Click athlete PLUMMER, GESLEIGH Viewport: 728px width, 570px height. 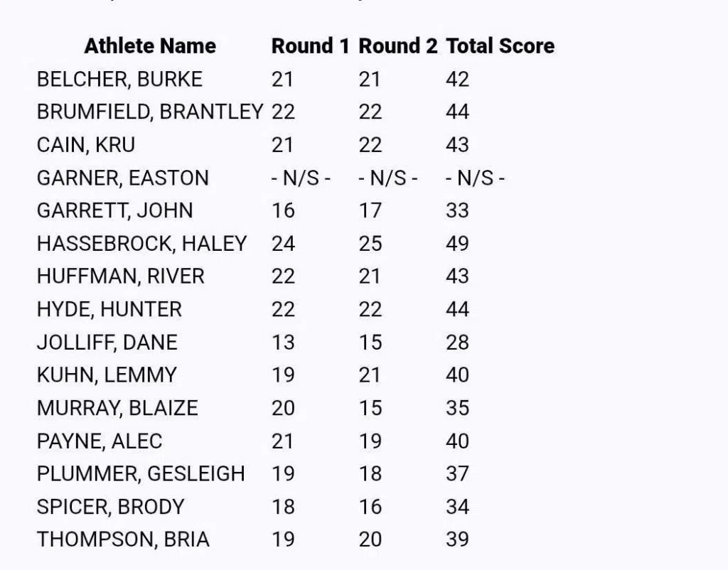pyautogui.click(x=141, y=474)
